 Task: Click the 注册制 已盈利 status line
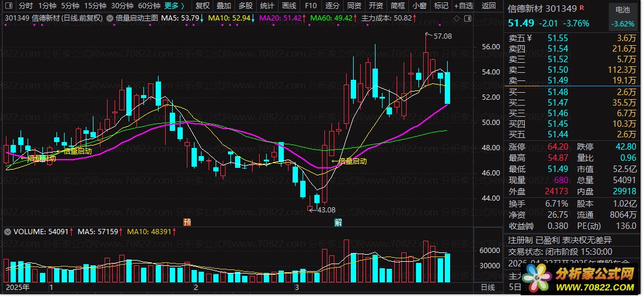(560, 240)
